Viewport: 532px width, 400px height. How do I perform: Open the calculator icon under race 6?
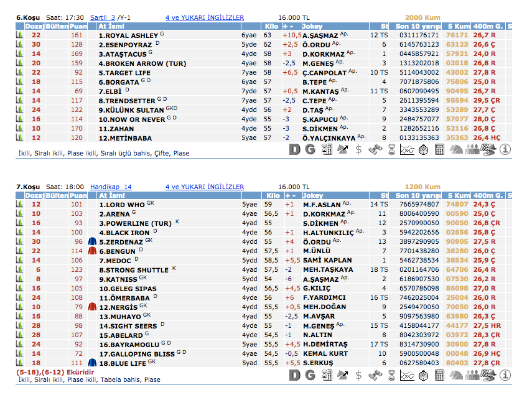tap(439, 149)
